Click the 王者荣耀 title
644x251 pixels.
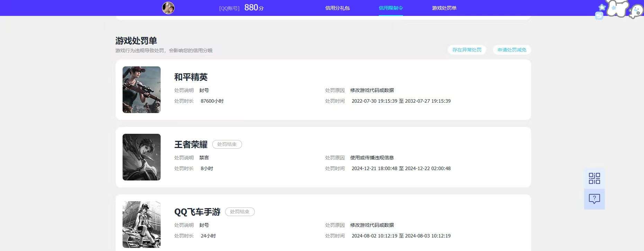(191, 145)
